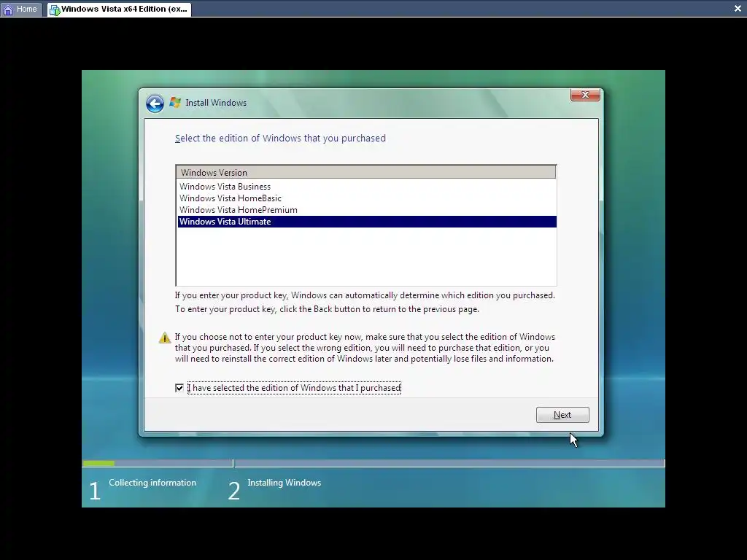Click the setup progress bar

(x=373, y=463)
